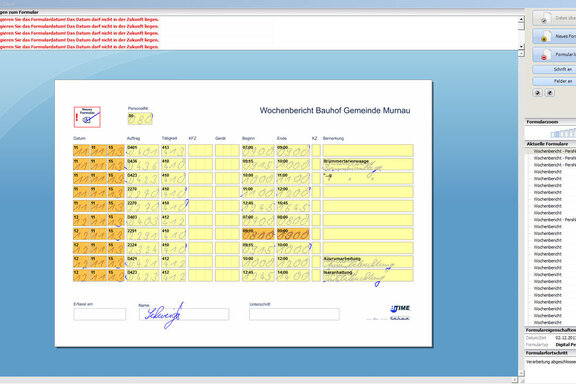The width and height of the screenshot is (576, 384).
Task: Select the Auftrag field with 0403
Action: click(x=143, y=220)
